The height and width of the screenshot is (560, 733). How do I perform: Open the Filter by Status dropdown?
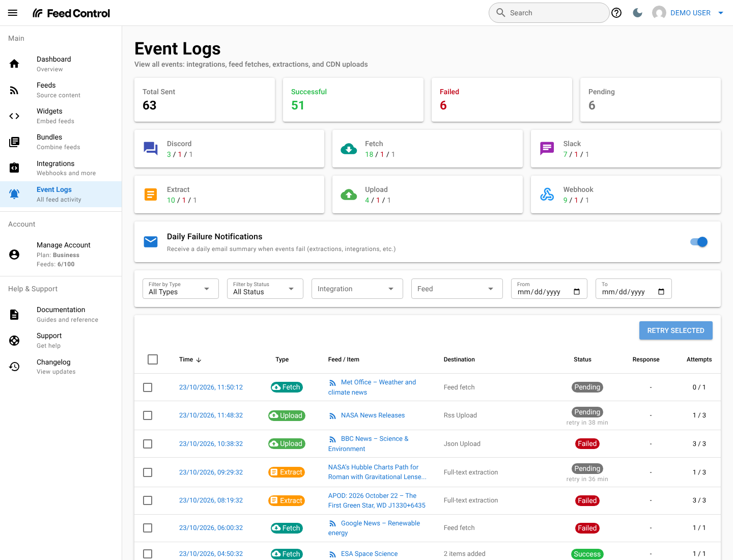coord(265,289)
